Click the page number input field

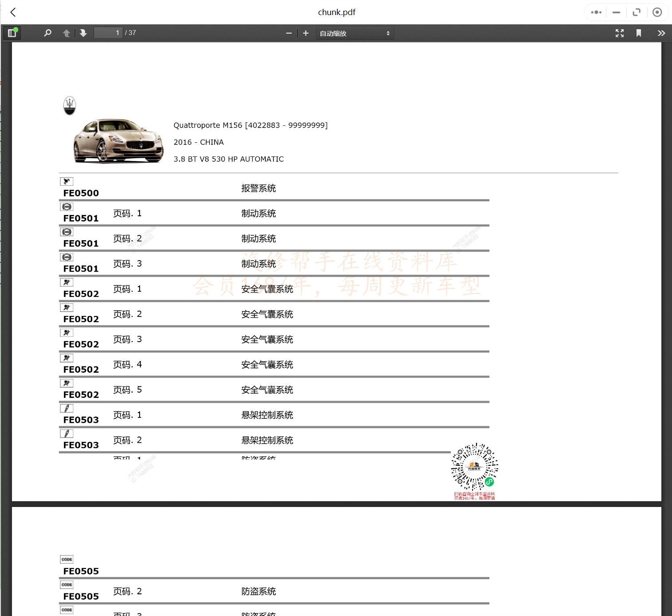tap(108, 32)
